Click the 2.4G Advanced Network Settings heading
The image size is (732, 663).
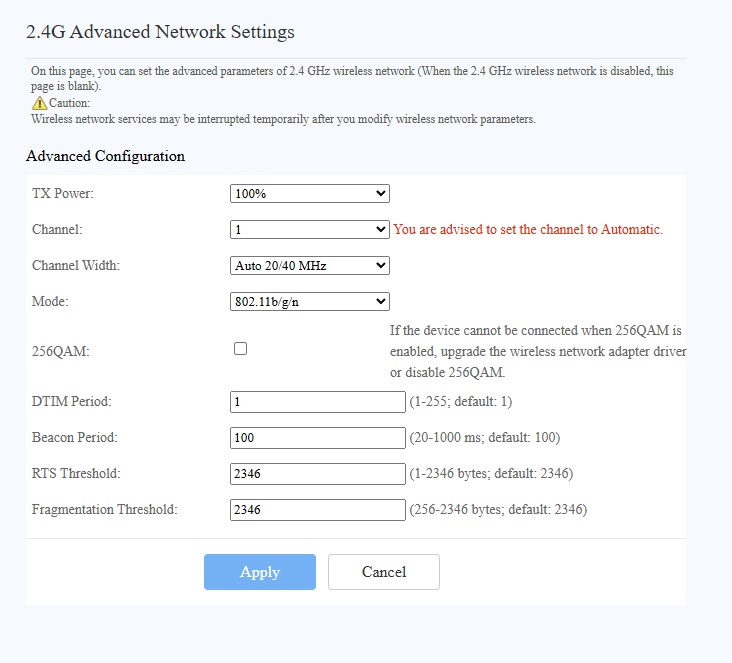coord(160,32)
